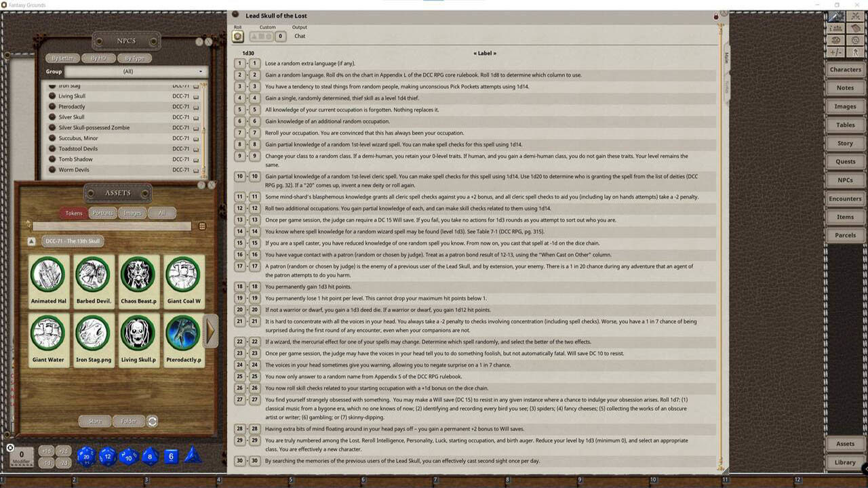Click the tokens bag icon top right

point(856,29)
